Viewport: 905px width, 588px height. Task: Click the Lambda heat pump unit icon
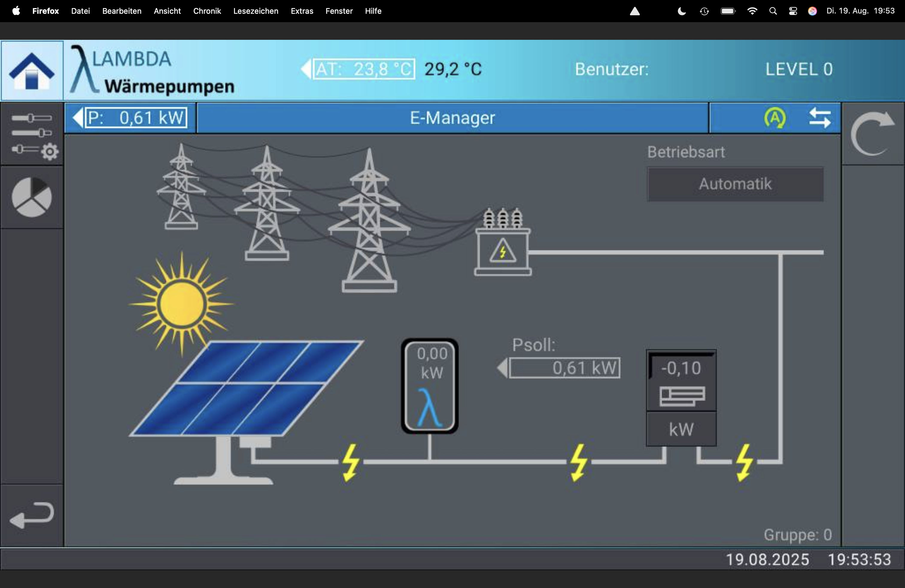[430, 386]
